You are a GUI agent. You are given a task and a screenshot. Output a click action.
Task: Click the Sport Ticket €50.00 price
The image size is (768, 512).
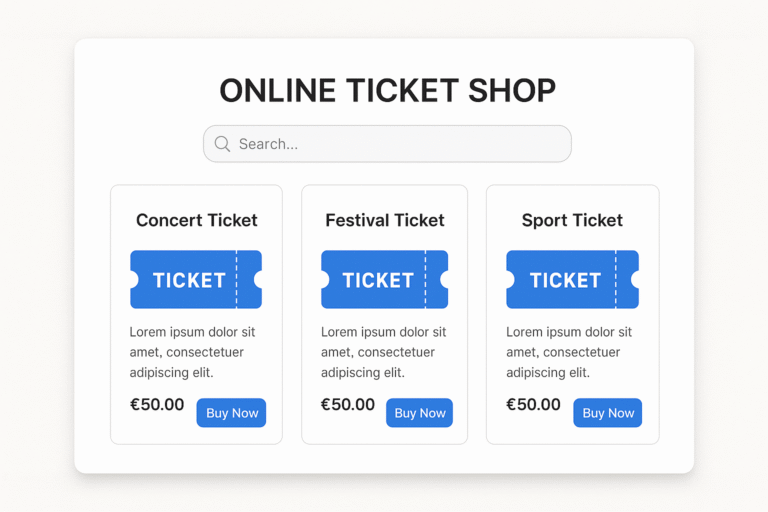[x=533, y=405]
